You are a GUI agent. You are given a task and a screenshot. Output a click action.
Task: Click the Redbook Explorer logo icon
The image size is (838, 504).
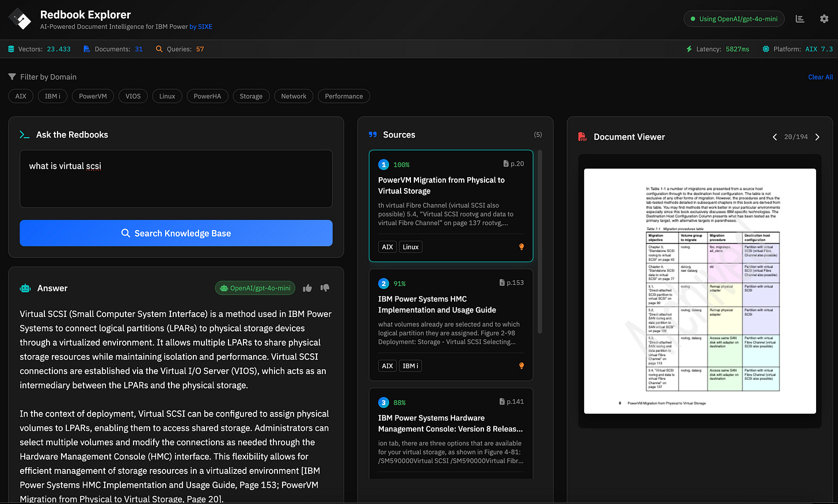pos(20,19)
